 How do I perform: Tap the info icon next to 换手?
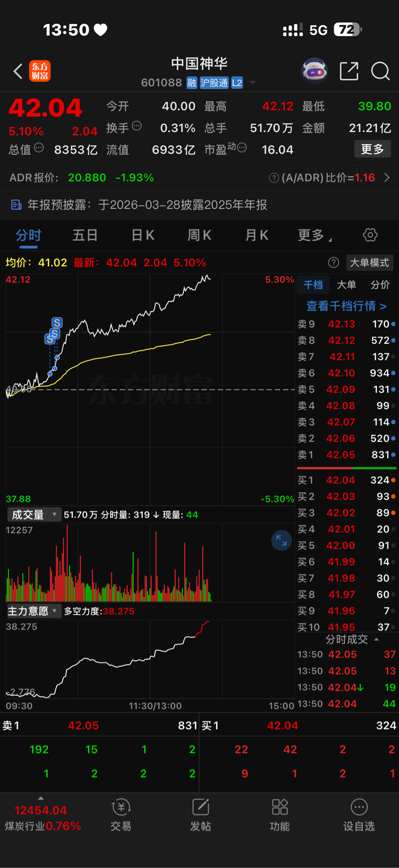(137, 125)
